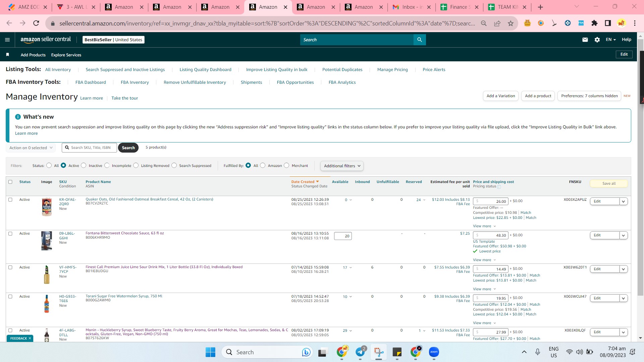This screenshot has height=362, width=644.
Task: Sort by Date Created column header
Action: [305, 182]
